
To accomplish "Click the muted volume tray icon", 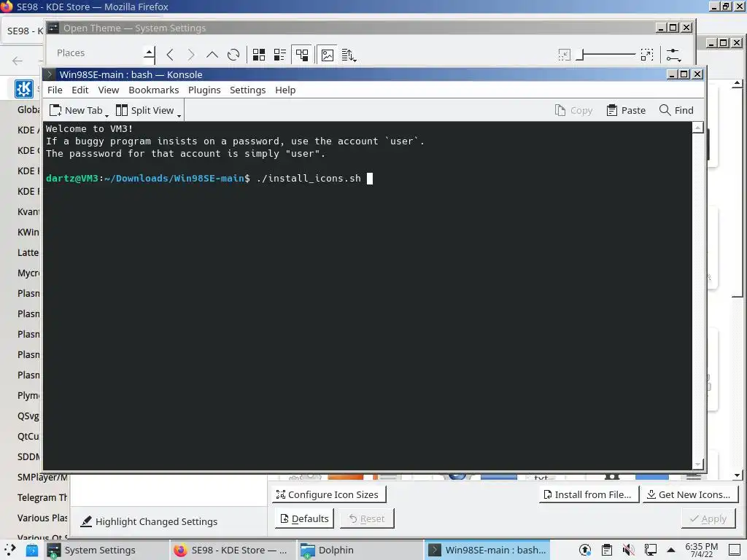I will tap(628, 550).
